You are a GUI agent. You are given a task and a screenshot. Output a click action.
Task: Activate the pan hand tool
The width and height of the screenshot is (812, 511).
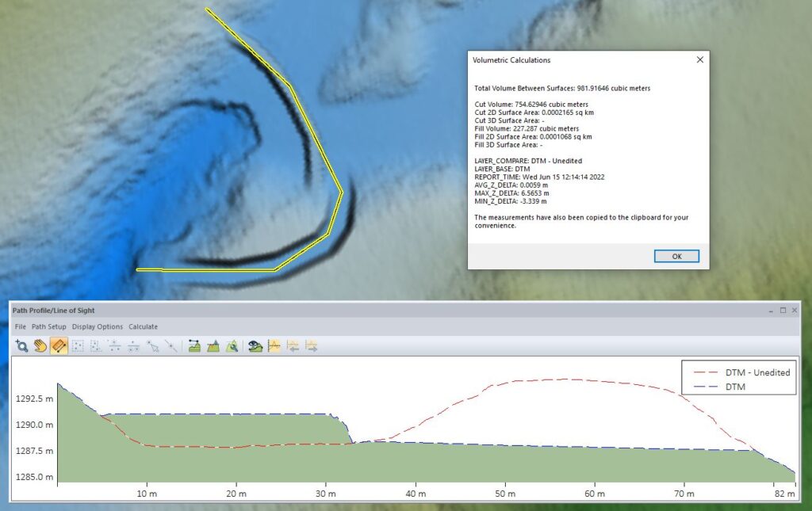[x=40, y=346]
